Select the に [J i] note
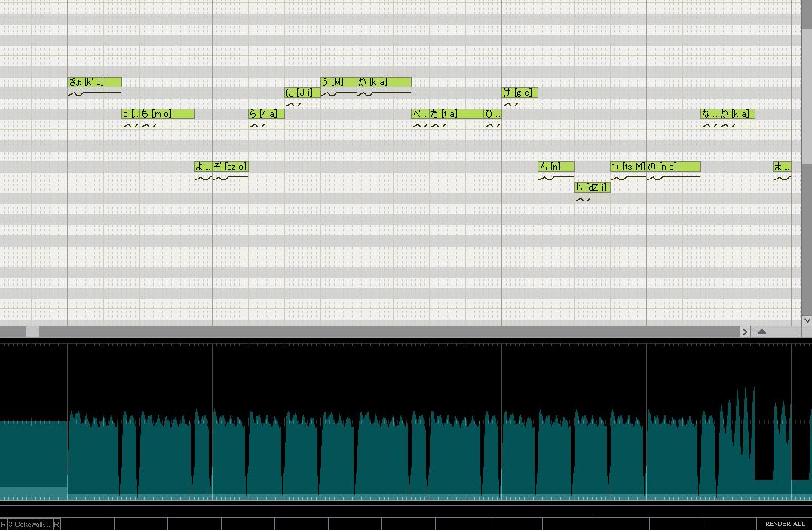This screenshot has height=530, width=812. click(302, 92)
